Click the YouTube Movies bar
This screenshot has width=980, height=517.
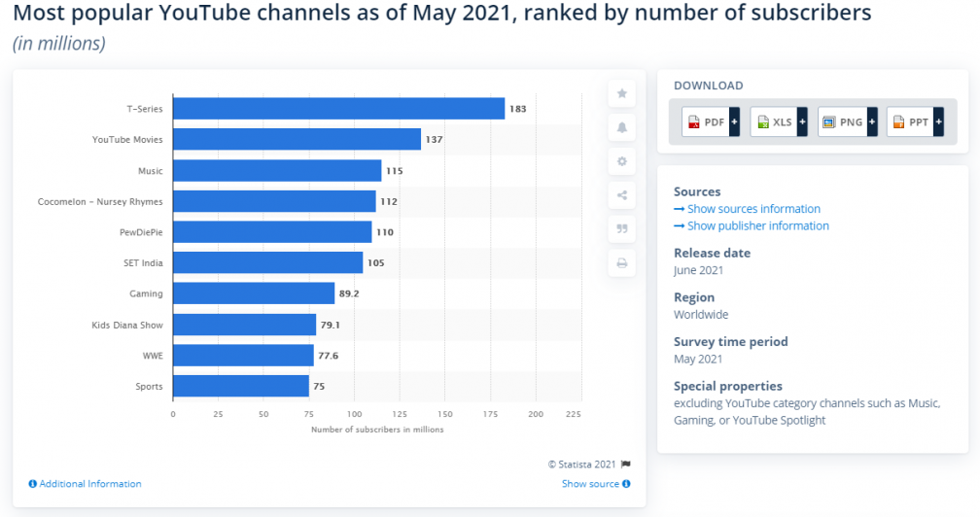297,139
